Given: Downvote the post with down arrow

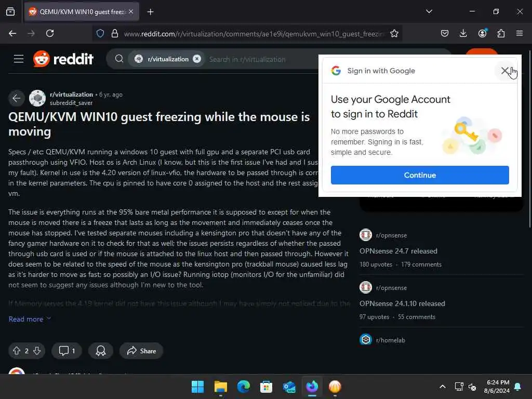Looking at the screenshot, I should point(37,351).
